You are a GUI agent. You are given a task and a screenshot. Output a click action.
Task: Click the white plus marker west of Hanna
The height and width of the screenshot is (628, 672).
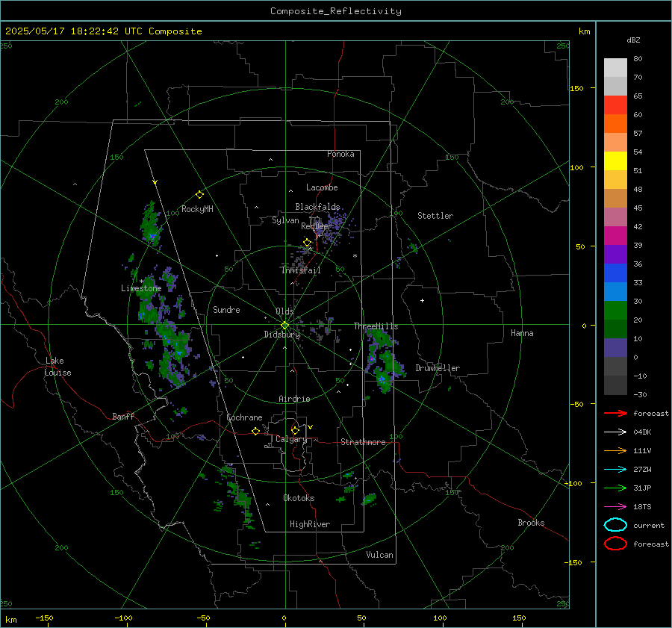click(x=422, y=300)
